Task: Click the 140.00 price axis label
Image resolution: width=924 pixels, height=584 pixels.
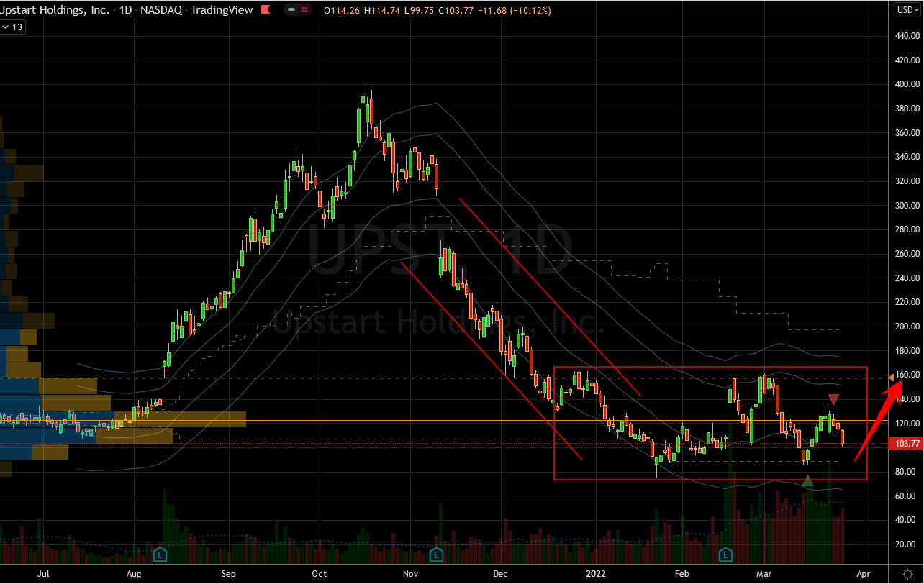Action: [906, 398]
